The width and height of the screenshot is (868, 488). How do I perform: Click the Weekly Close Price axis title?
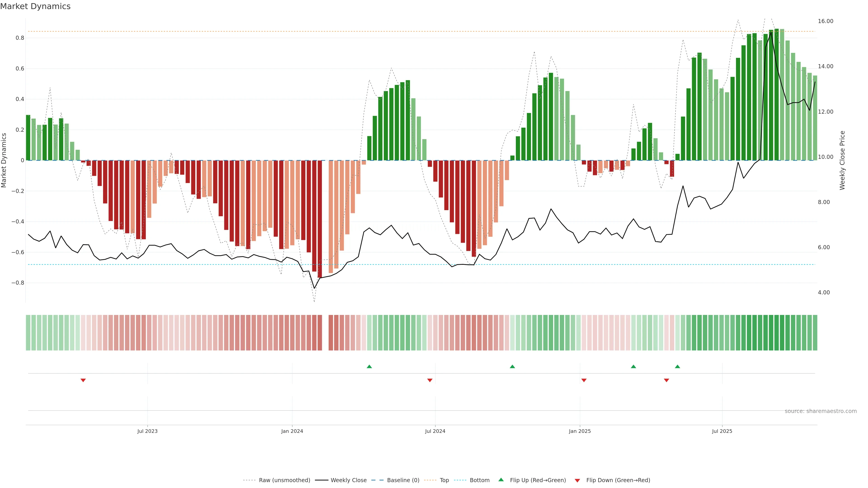click(842, 160)
